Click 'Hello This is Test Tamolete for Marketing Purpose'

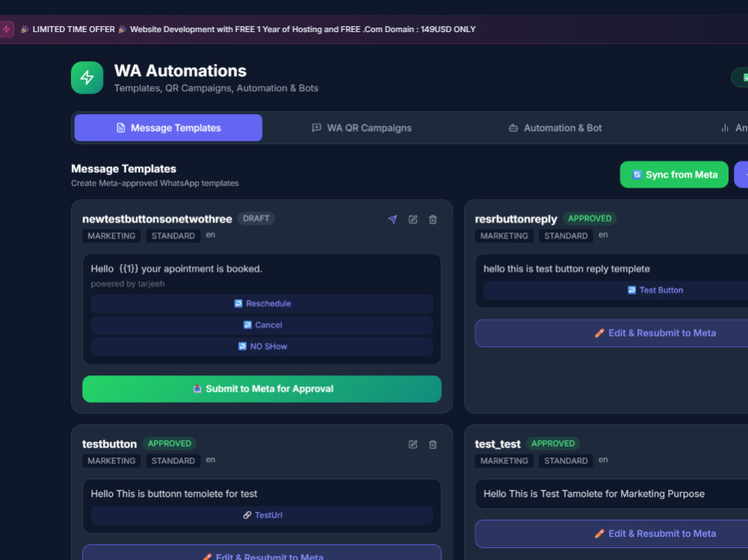click(594, 493)
